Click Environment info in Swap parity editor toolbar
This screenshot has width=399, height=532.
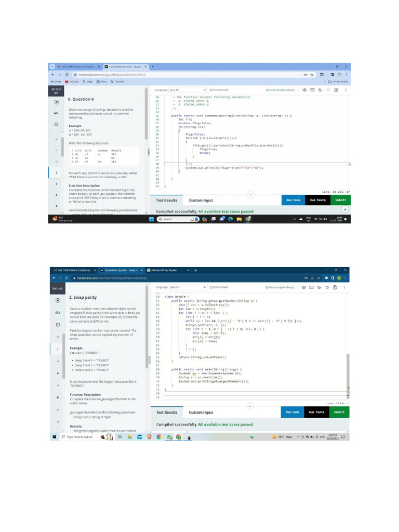tap(219, 287)
